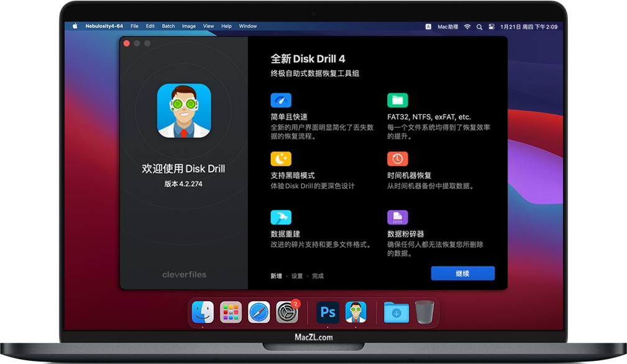Open the Nebulosity4-64 app menu
Screen dimensions: 627x364
point(104,26)
